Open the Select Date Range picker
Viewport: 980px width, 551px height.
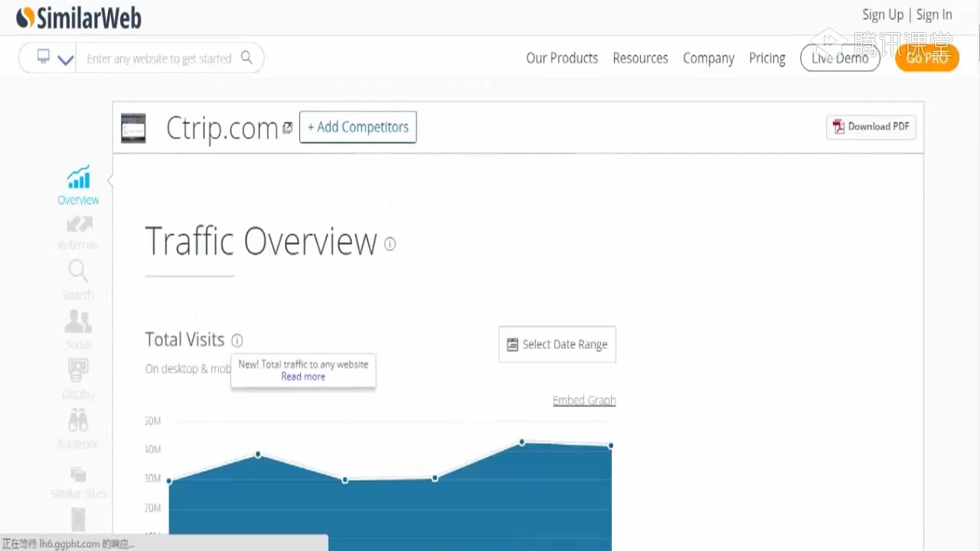[557, 344]
